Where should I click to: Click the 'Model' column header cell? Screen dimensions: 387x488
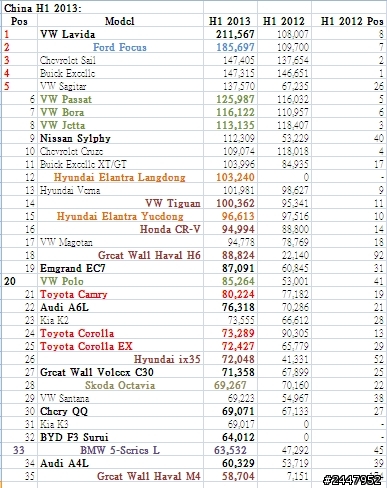pyautogui.click(x=120, y=21)
